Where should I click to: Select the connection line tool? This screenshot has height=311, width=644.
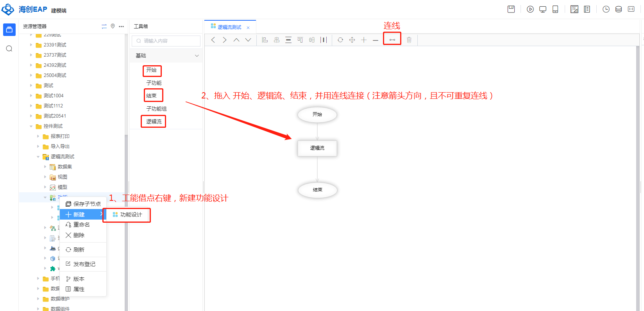[x=392, y=40]
